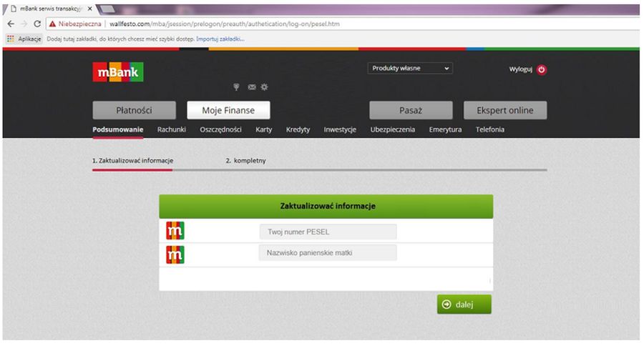
Task: Close the mBank browser tab
Action: [90, 9]
